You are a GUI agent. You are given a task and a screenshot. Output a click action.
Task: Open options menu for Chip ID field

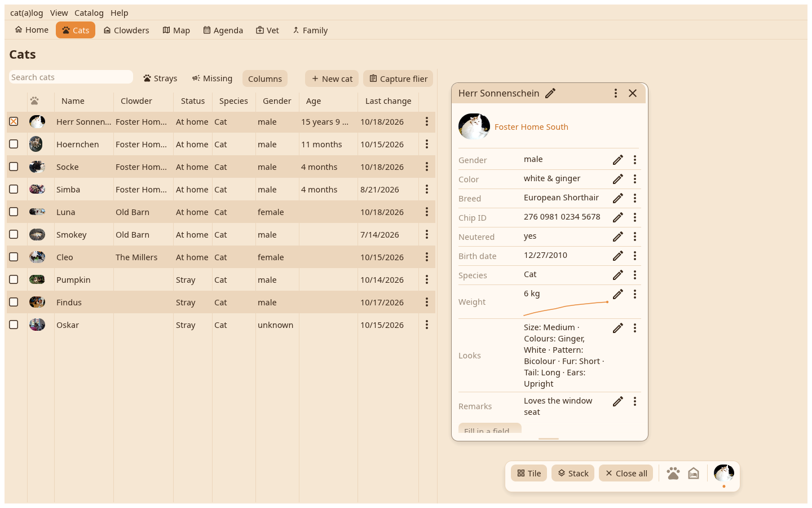pyautogui.click(x=635, y=217)
